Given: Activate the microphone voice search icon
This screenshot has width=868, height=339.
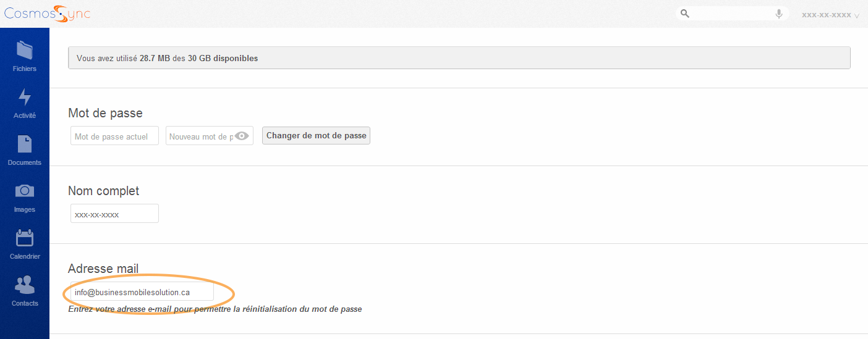Looking at the screenshot, I should (779, 14).
